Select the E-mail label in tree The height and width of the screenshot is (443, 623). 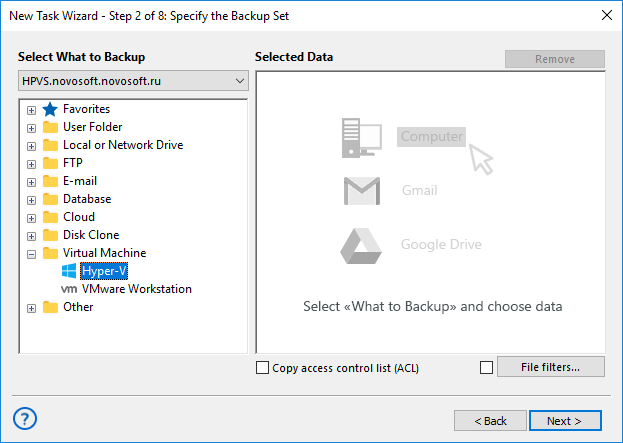point(80,181)
